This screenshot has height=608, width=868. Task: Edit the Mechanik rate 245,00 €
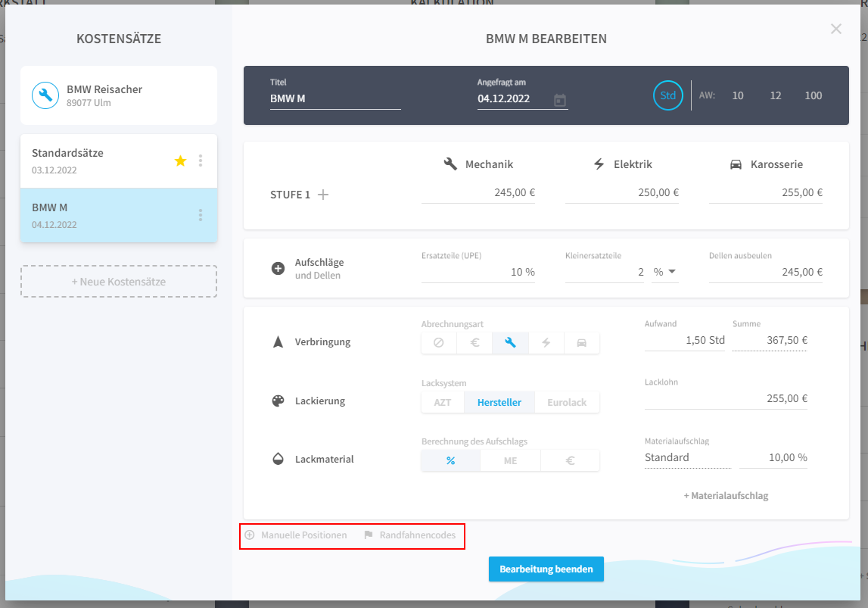pyautogui.click(x=478, y=193)
